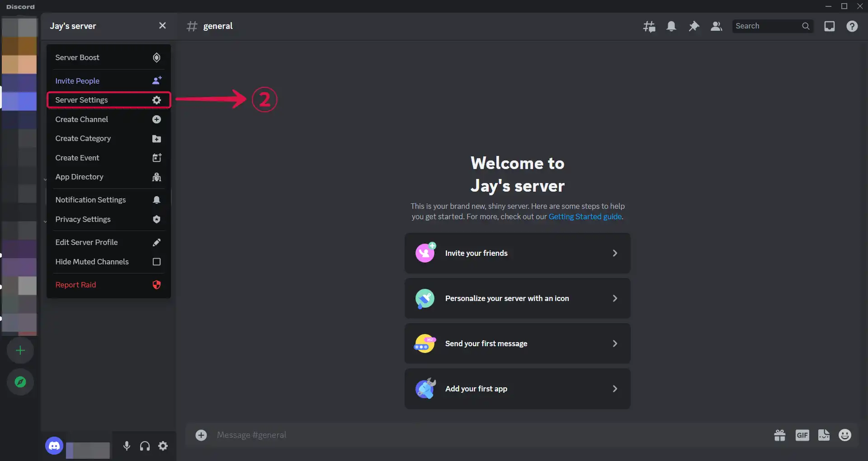This screenshot has width=868, height=461.
Task: Click Add a Server plus button
Action: 20,350
